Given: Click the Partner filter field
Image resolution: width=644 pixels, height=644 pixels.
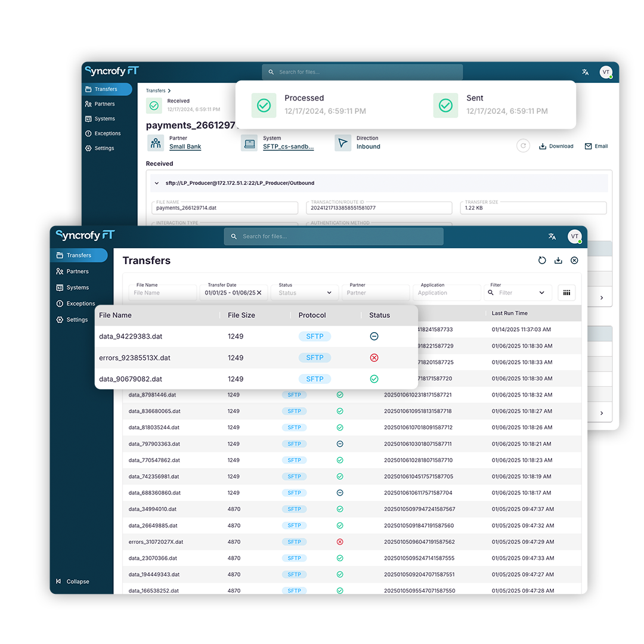Looking at the screenshot, I should 376,292.
